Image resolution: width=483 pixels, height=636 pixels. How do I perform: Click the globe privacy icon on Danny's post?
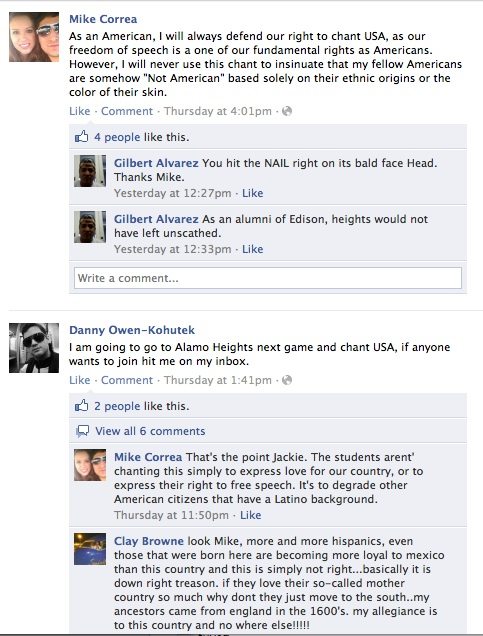pos(287,380)
